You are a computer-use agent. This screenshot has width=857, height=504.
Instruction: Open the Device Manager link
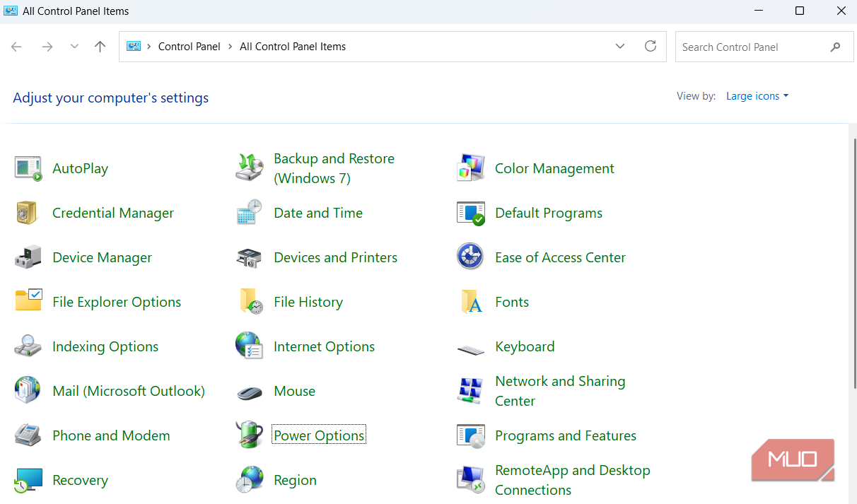point(103,257)
